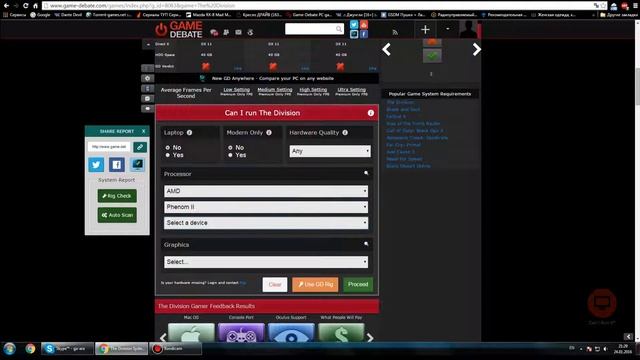
Task: Share report via the monitor icon
Action: click(x=138, y=164)
